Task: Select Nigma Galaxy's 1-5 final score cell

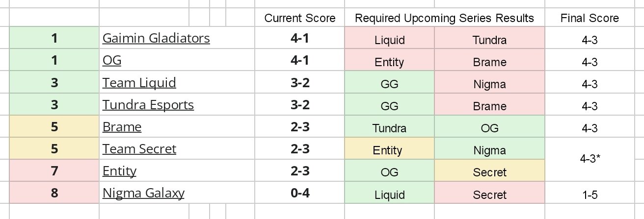Action: pyautogui.click(x=589, y=195)
